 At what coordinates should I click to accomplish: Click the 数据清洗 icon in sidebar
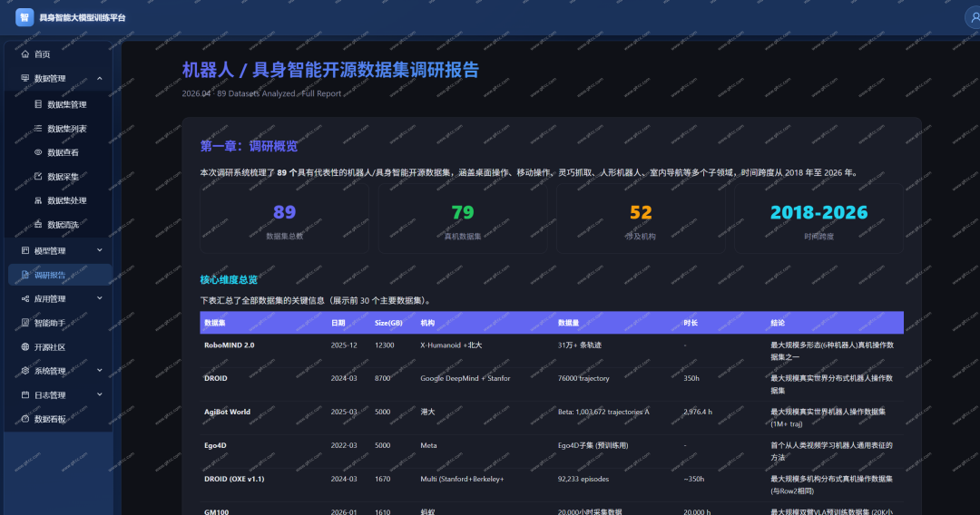coord(38,224)
